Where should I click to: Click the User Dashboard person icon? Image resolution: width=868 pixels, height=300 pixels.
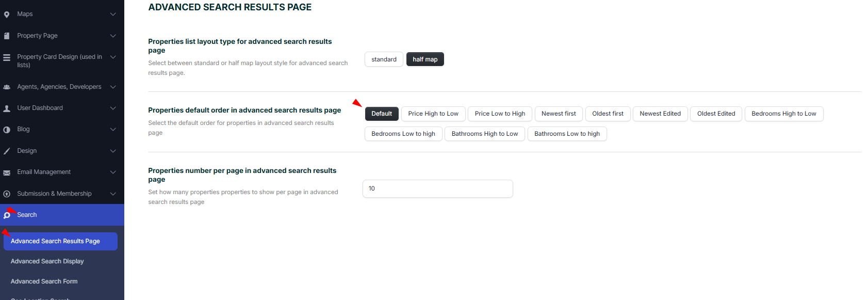[7, 108]
